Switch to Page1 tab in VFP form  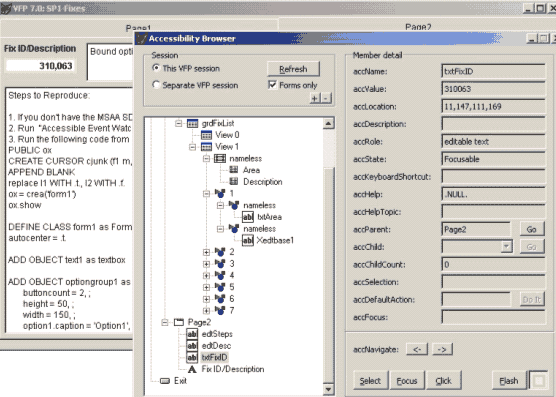pyautogui.click(x=139, y=27)
